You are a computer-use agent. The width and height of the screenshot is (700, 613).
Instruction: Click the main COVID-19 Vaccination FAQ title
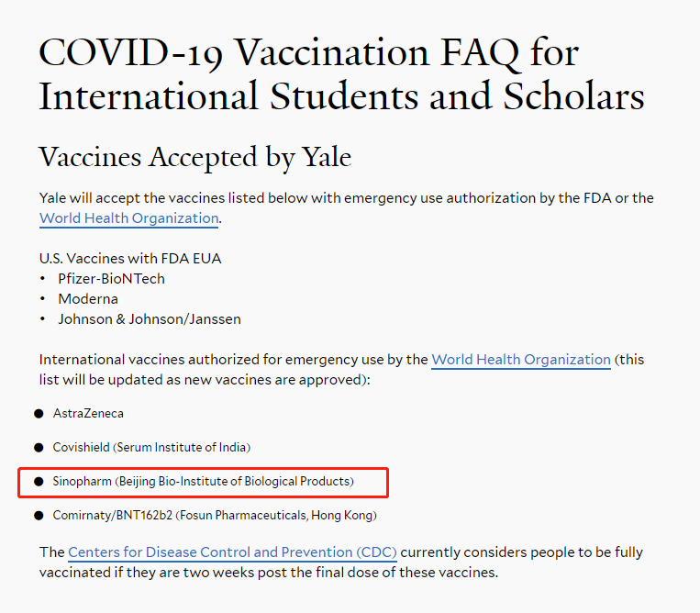(x=341, y=74)
